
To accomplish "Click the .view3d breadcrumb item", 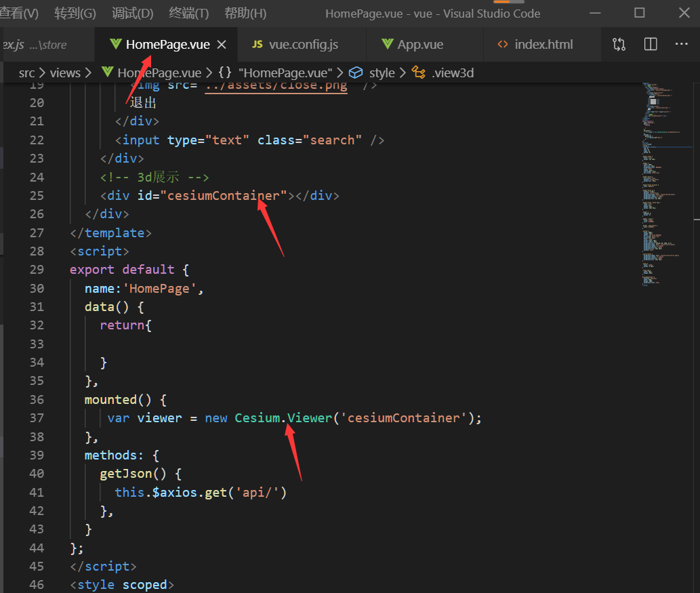I will (443, 73).
